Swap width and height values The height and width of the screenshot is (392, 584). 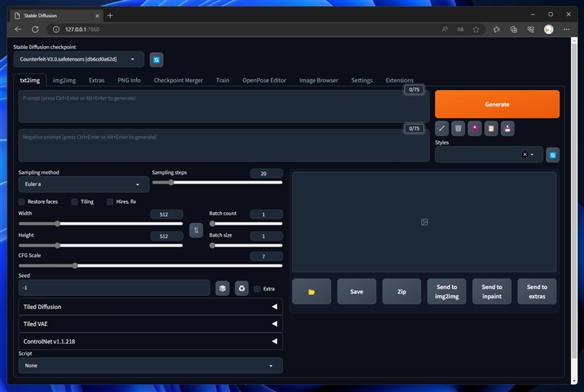tap(196, 230)
